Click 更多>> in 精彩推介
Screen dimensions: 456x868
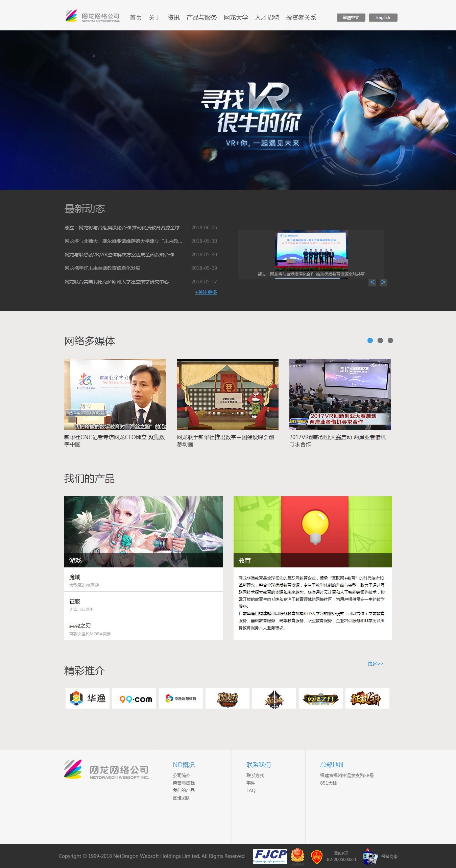point(376,664)
